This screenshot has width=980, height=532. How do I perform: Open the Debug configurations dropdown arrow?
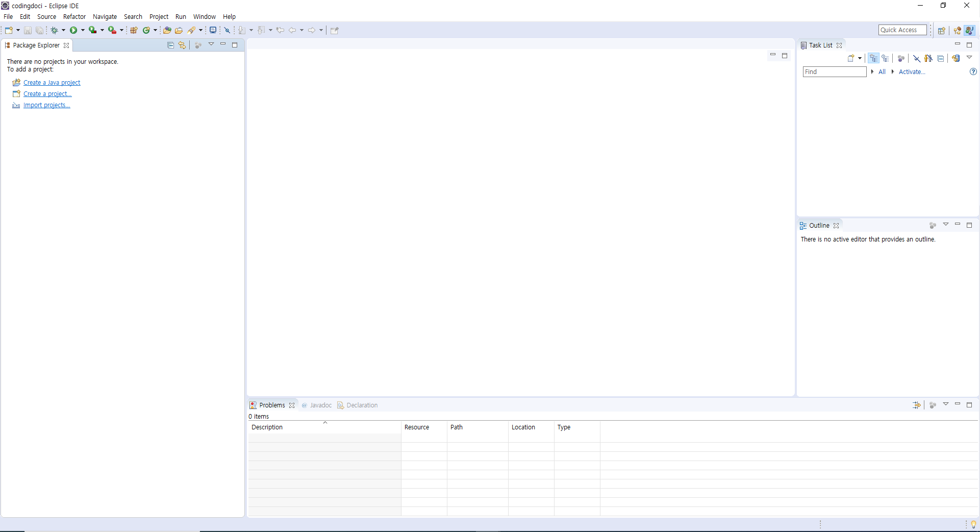click(63, 30)
